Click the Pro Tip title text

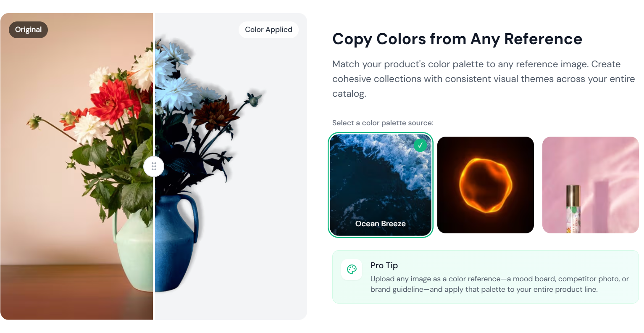tap(384, 265)
